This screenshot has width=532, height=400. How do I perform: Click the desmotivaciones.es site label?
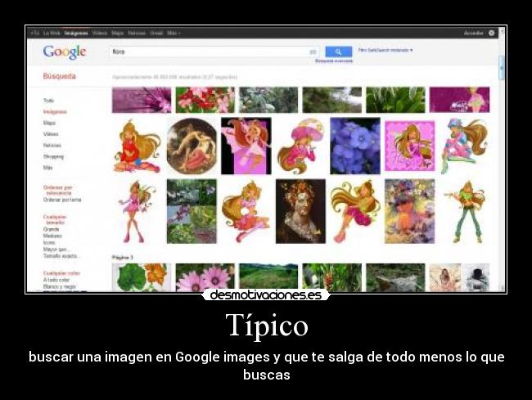(x=266, y=295)
